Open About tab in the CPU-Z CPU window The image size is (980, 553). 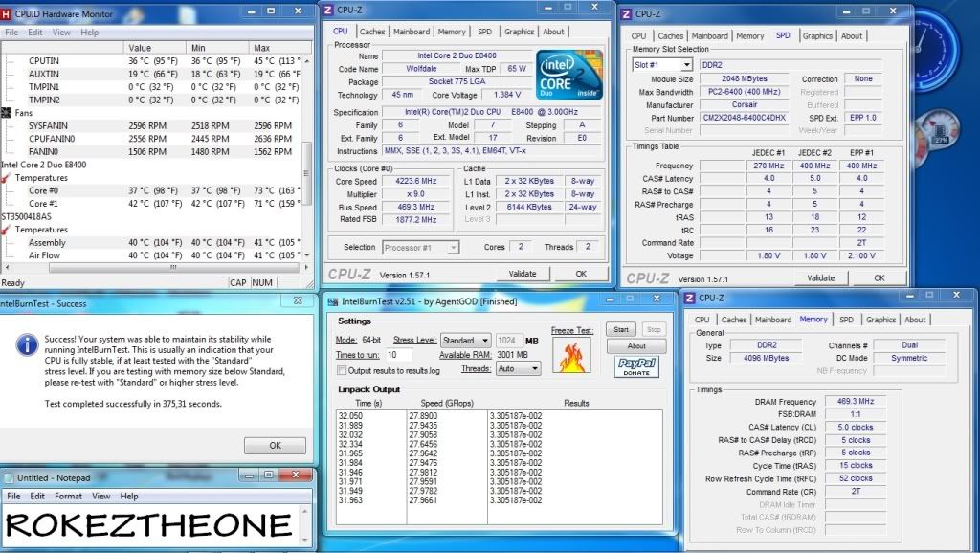[x=553, y=32]
